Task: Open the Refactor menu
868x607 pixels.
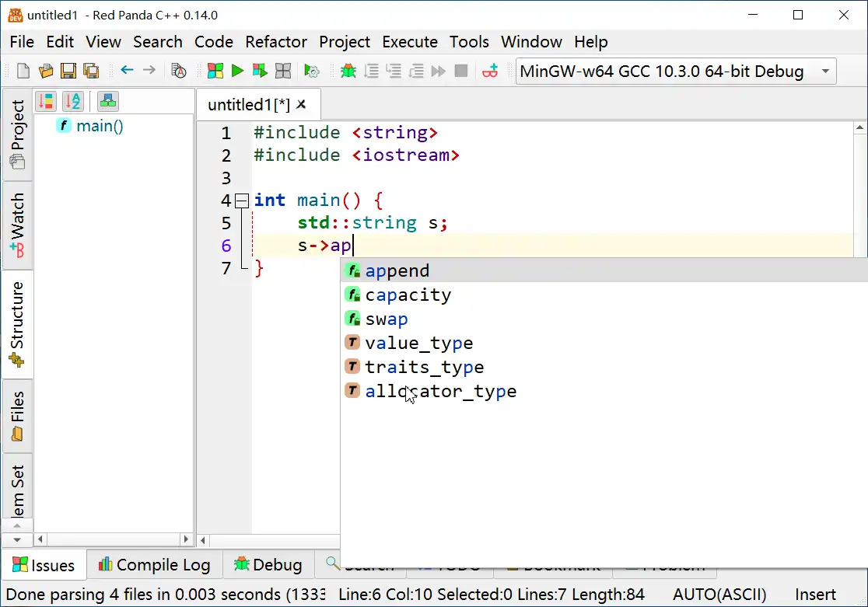Action: pyautogui.click(x=276, y=42)
